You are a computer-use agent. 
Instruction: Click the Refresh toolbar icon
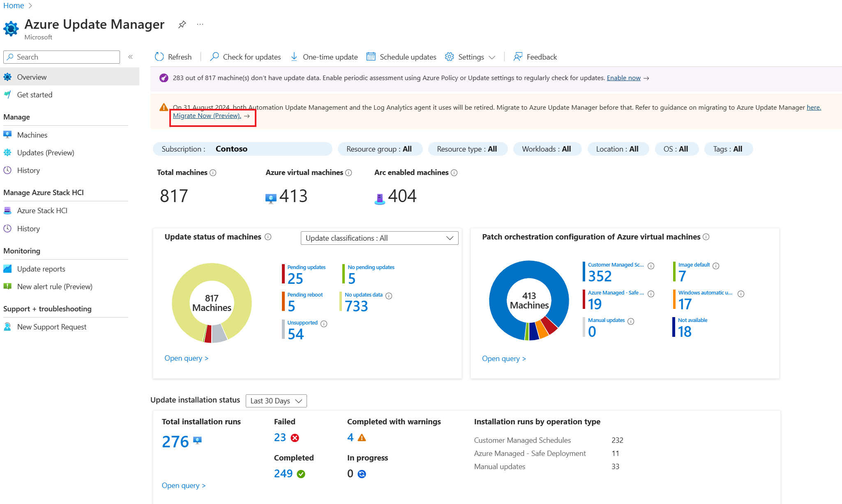click(x=159, y=57)
